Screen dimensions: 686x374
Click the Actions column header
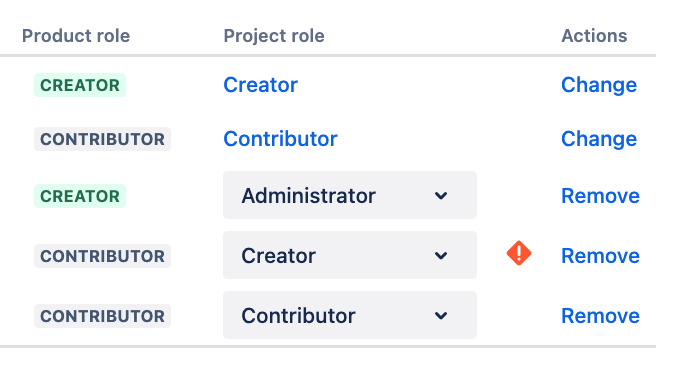(x=594, y=36)
